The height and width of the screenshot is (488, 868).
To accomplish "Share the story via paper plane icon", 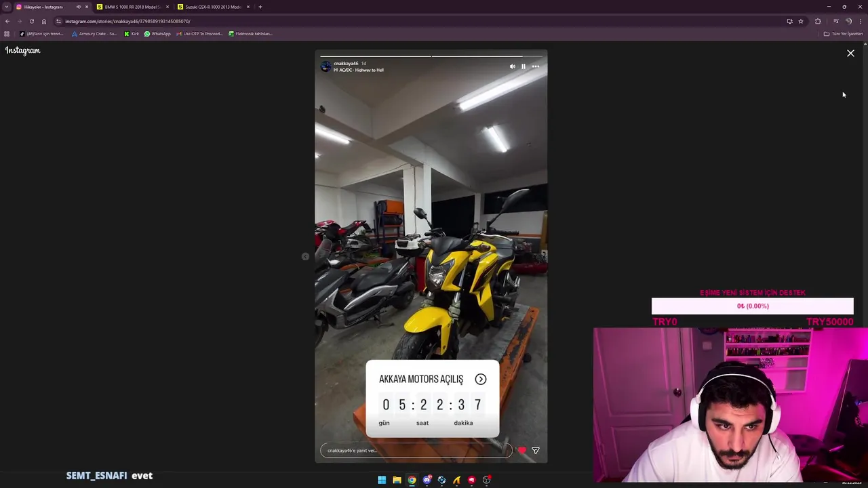I will coord(536,450).
